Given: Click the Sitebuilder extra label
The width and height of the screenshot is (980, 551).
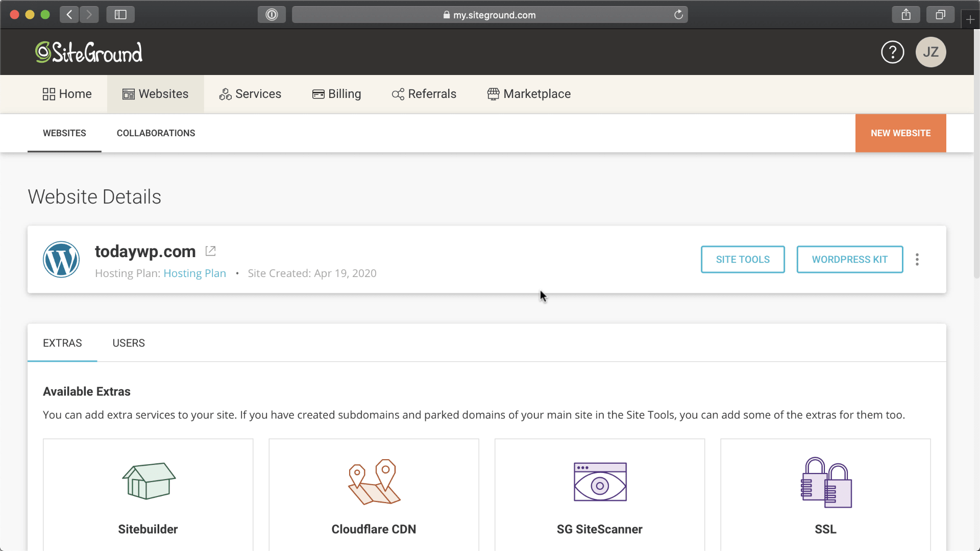Looking at the screenshot, I should [x=148, y=529].
